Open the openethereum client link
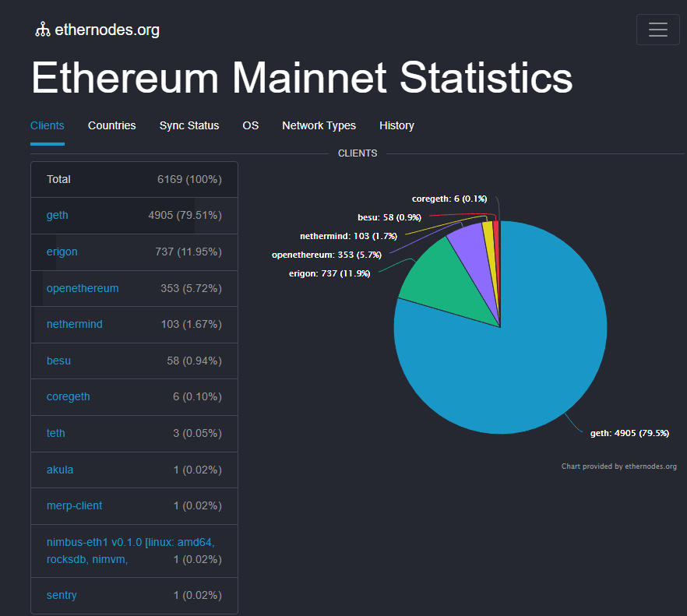 pos(83,288)
